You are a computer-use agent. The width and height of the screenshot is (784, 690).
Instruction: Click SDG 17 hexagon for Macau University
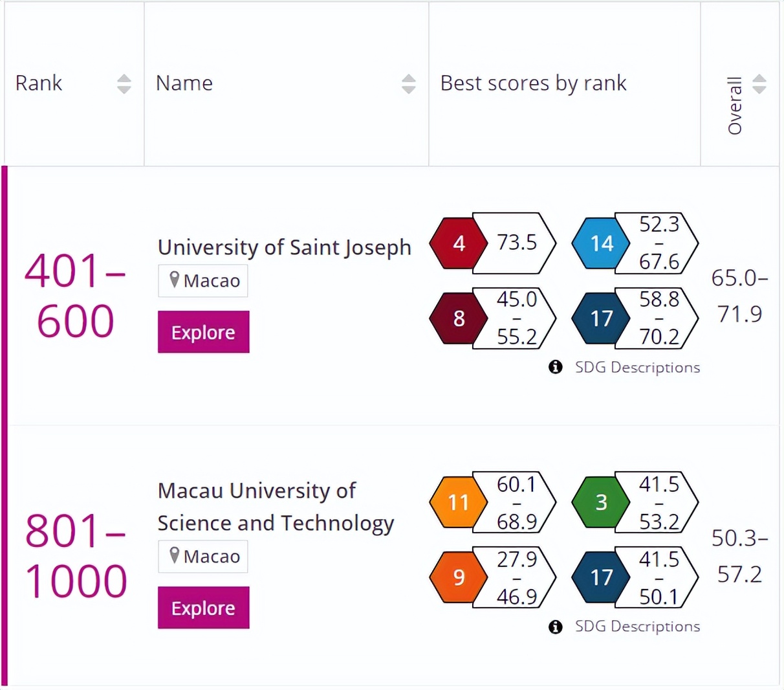click(600, 577)
